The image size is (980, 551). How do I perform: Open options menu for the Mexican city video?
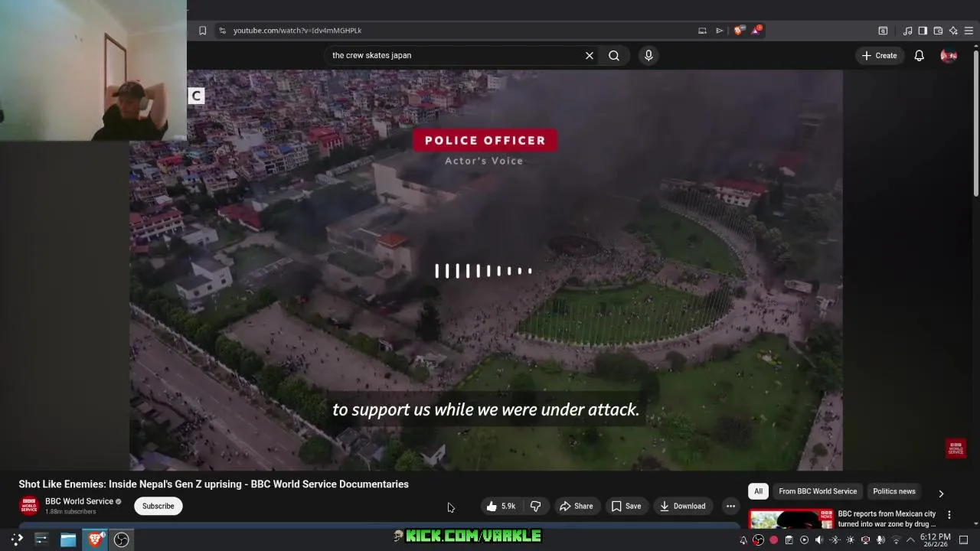pyautogui.click(x=949, y=515)
